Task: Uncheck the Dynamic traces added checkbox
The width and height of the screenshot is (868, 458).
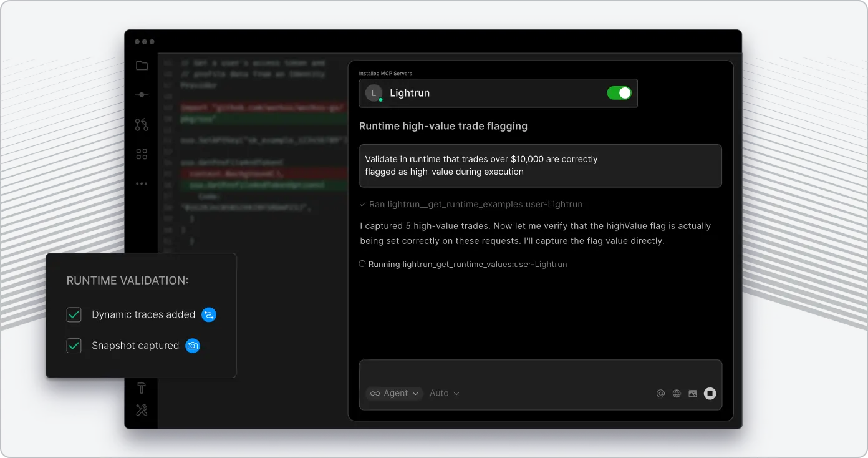Action: [74, 314]
